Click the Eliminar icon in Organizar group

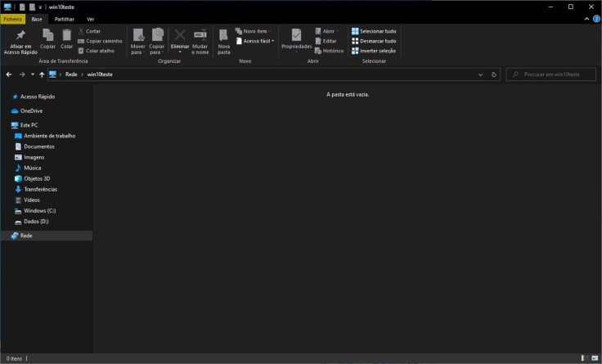pyautogui.click(x=180, y=35)
